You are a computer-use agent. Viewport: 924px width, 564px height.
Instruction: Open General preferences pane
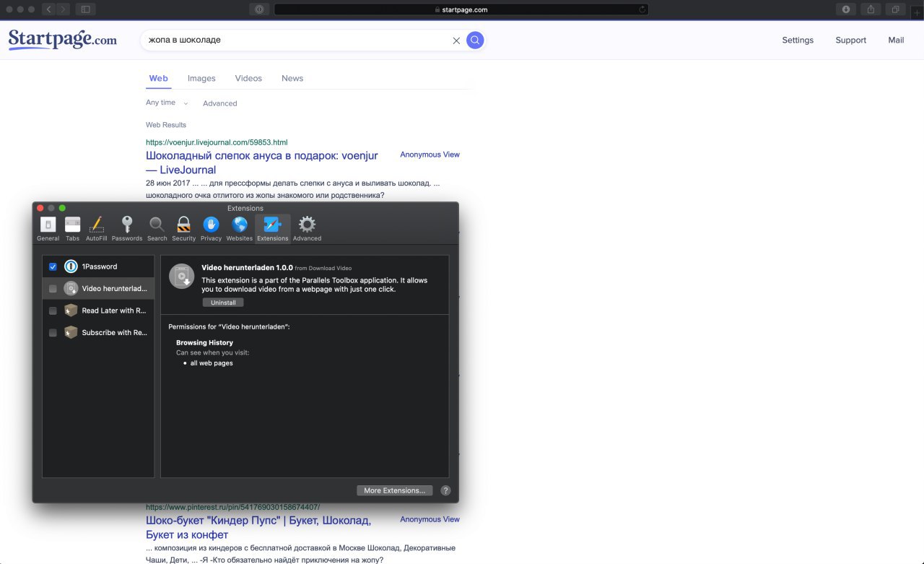(x=48, y=228)
